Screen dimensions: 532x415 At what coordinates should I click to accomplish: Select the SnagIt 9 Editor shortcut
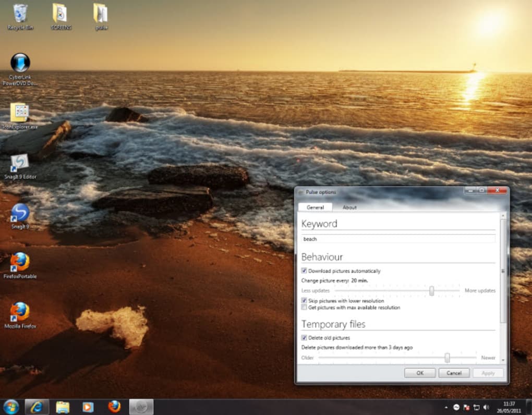pyautogui.click(x=20, y=163)
